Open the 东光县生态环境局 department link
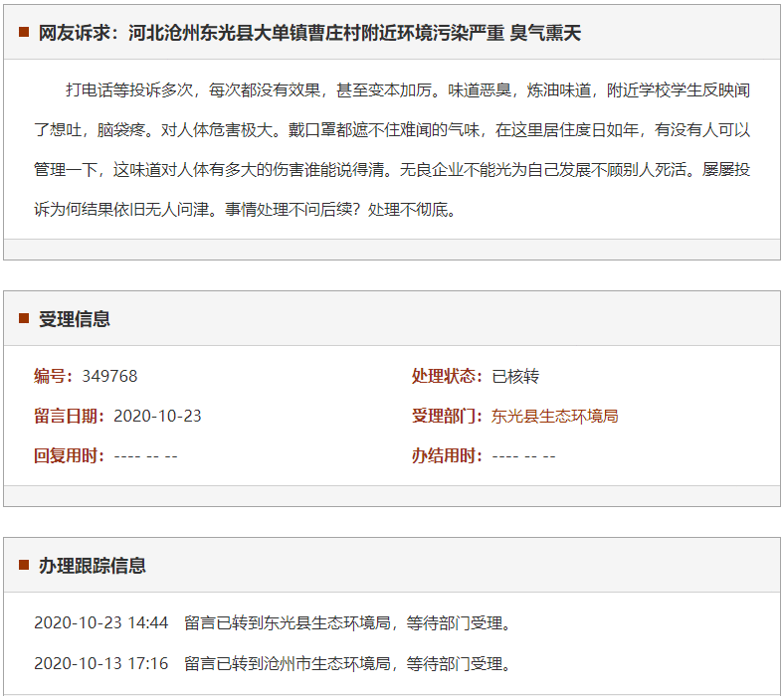The height and width of the screenshot is (696, 784). (554, 416)
